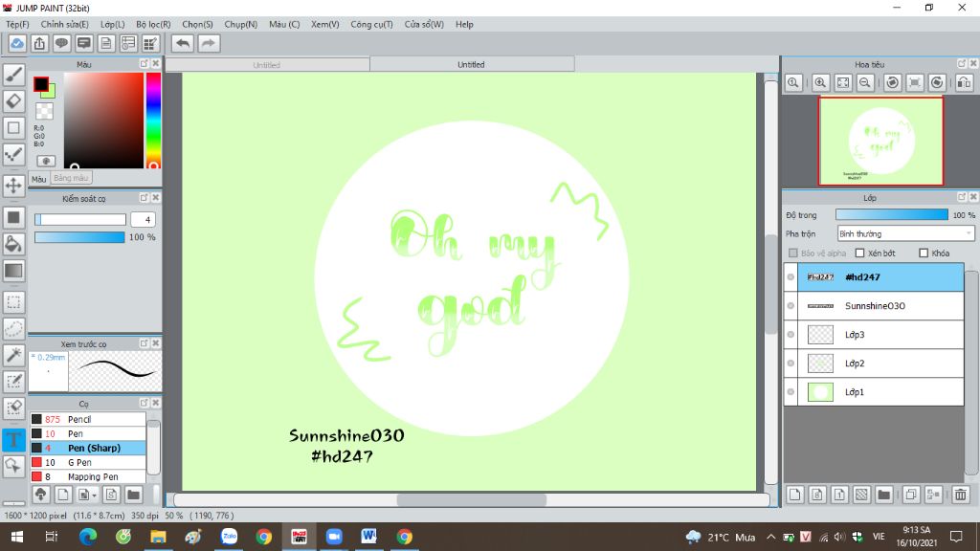The image size is (980, 551).
Task: Open the brush folder icon in brush panel
Action: [x=133, y=495]
